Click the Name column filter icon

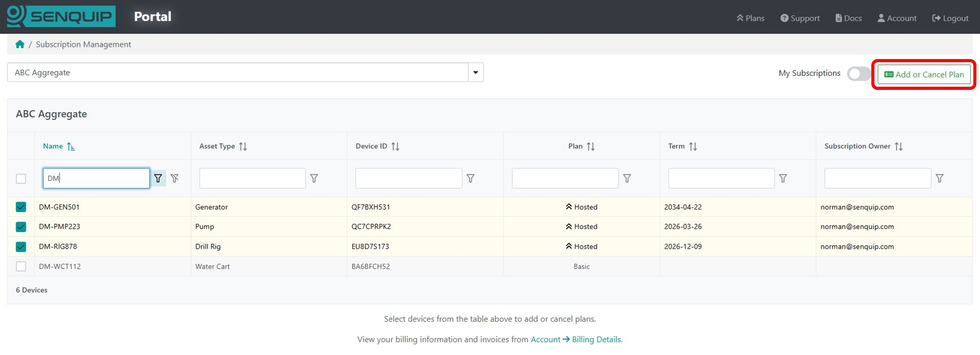(x=158, y=178)
